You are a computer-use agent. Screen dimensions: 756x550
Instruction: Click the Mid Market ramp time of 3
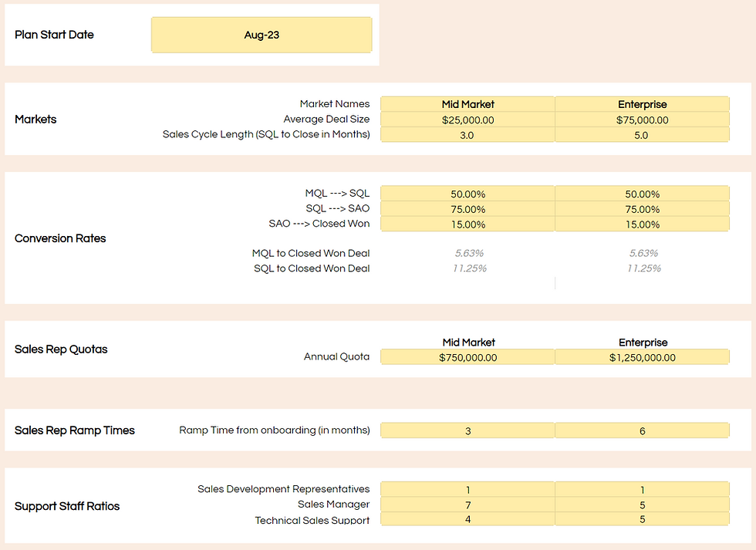coord(467,430)
